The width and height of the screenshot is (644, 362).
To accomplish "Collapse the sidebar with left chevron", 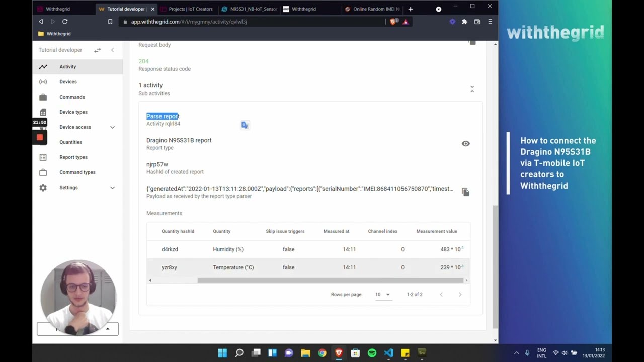I will tap(112, 50).
